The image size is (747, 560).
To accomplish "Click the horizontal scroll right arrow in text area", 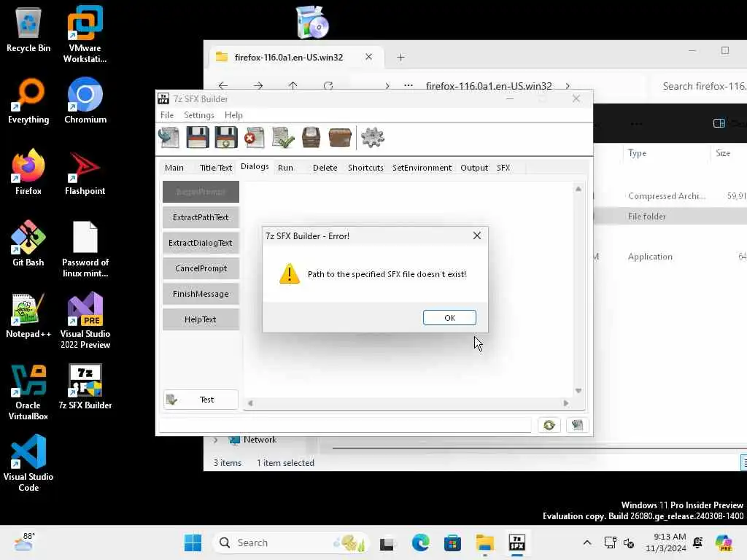I will [x=566, y=403].
